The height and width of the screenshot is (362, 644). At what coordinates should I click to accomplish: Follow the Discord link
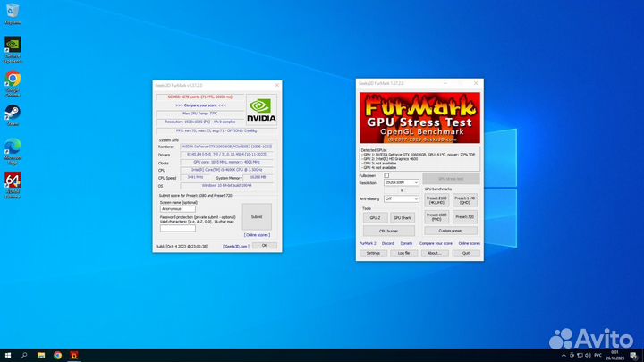387,243
